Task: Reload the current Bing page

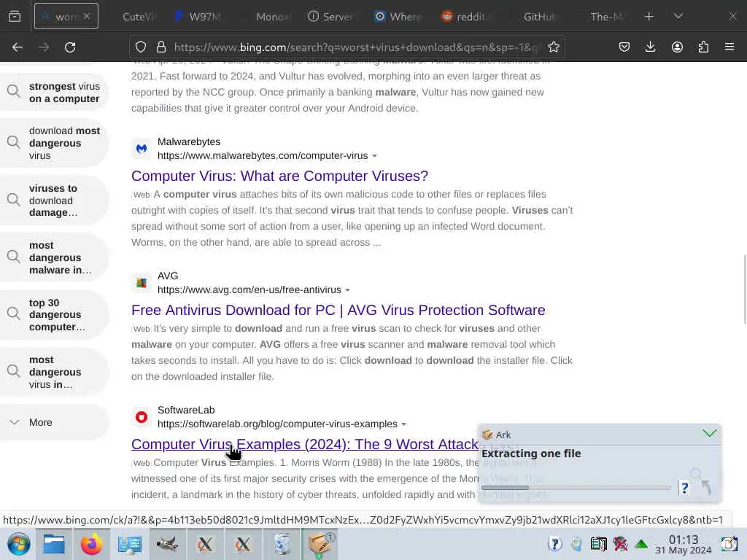Action: click(70, 47)
